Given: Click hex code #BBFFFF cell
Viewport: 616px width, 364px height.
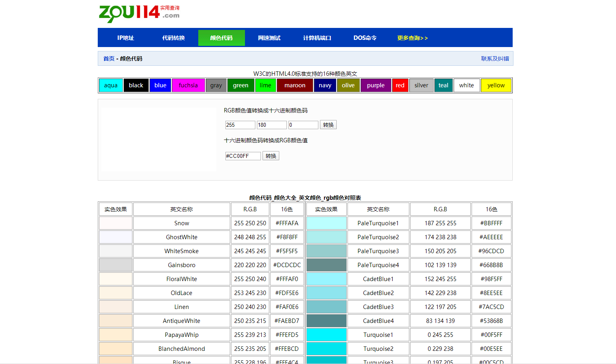Looking at the screenshot, I should [492, 223].
